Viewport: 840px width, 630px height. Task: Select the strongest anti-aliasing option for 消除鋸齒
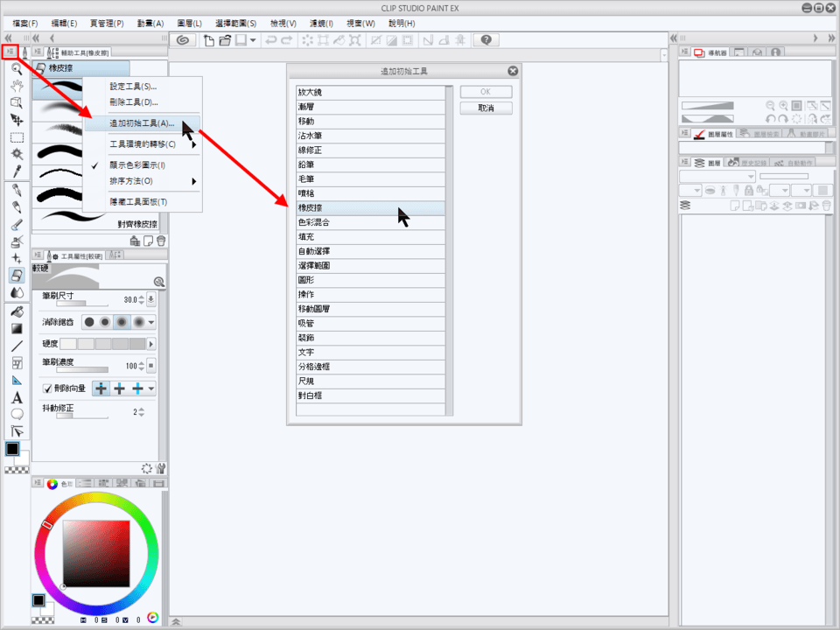[138, 322]
